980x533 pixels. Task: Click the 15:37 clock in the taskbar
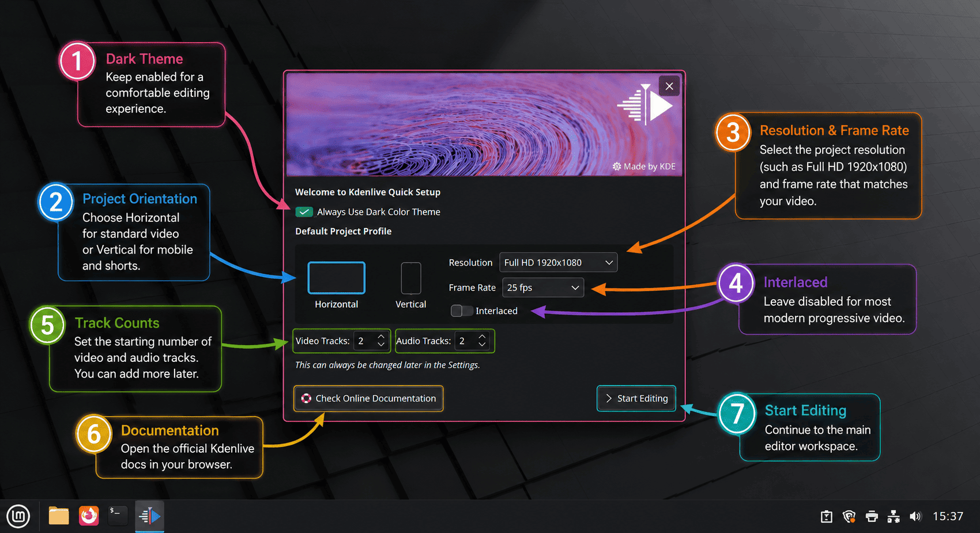click(x=948, y=516)
